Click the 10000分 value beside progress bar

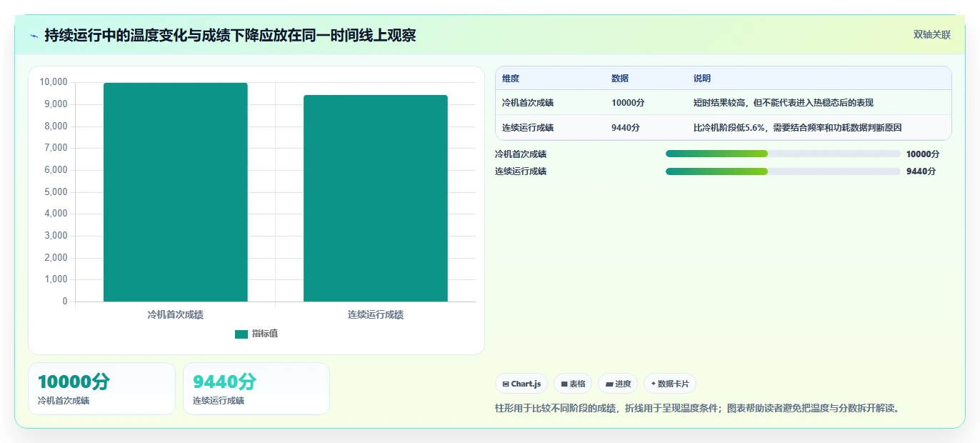[923, 154]
